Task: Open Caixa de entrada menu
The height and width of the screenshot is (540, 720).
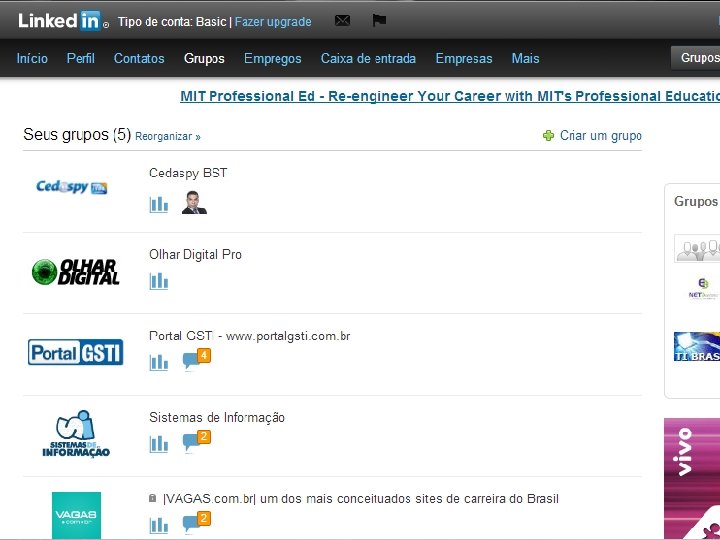Action: pos(368,58)
